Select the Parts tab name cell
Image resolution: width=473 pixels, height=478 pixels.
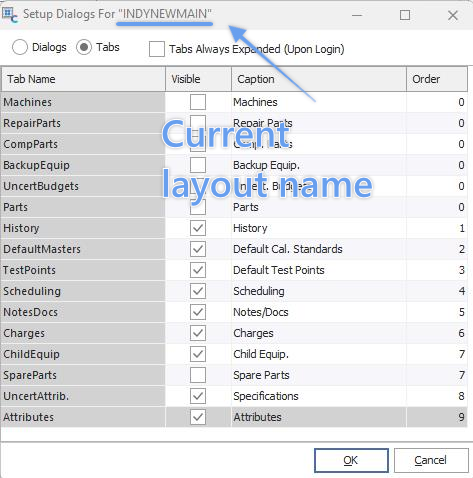(x=83, y=207)
